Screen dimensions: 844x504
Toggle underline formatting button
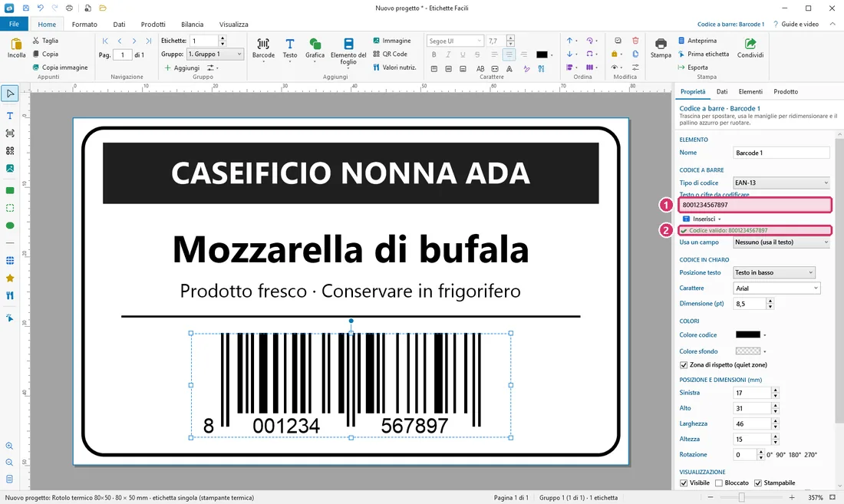click(x=463, y=54)
